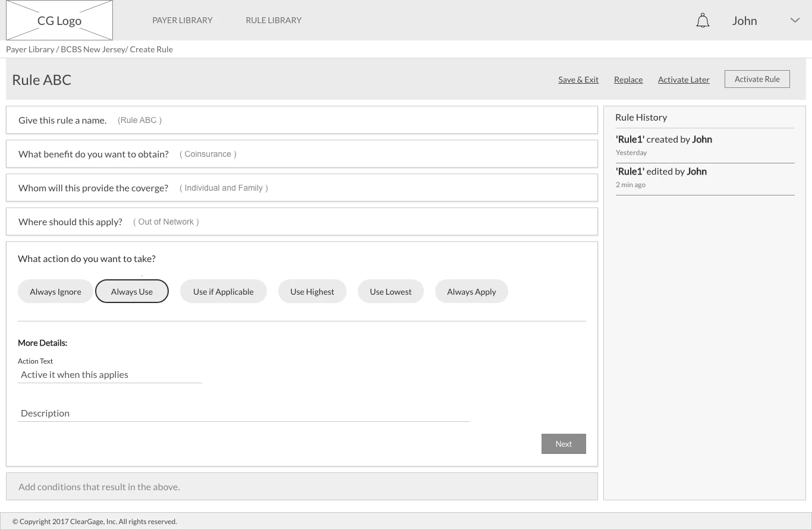Focus the Action Text input field
This screenshot has height=530, width=812.
click(x=110, y=375)
